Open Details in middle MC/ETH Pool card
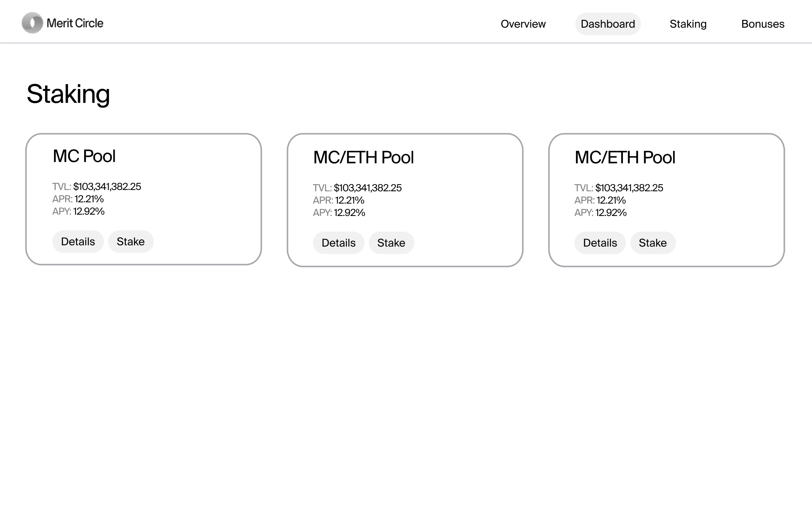This screenshot has width=812, height=528. coord(338,243)
